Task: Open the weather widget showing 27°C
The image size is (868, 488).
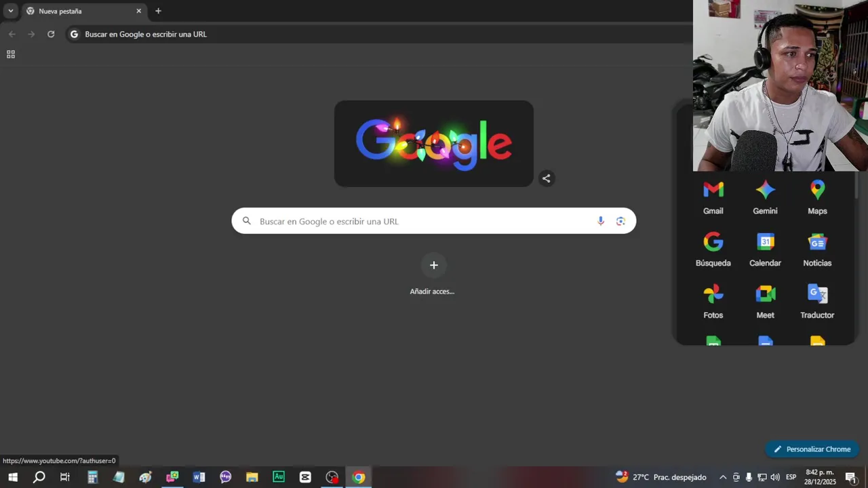Action: click(x=660, y=477)
